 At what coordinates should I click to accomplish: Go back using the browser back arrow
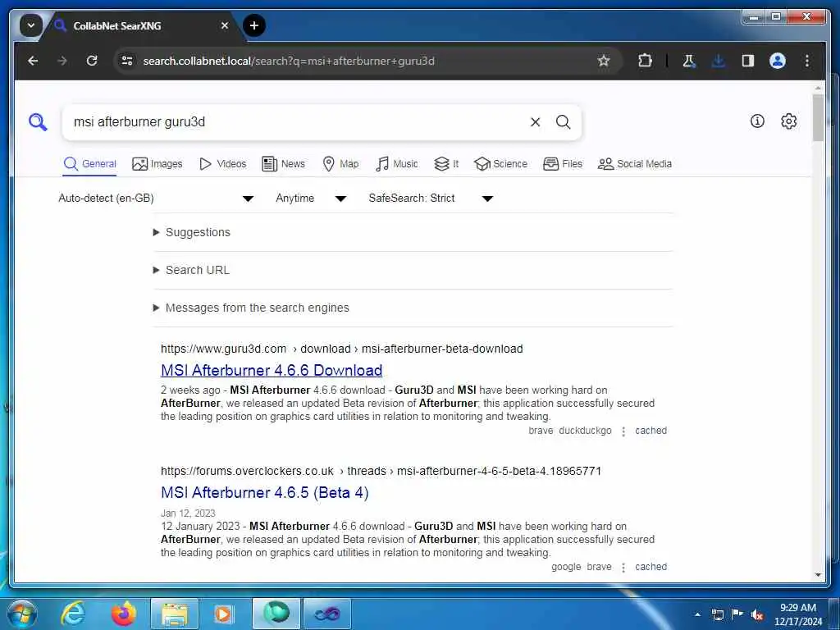(x=33, y=61)
